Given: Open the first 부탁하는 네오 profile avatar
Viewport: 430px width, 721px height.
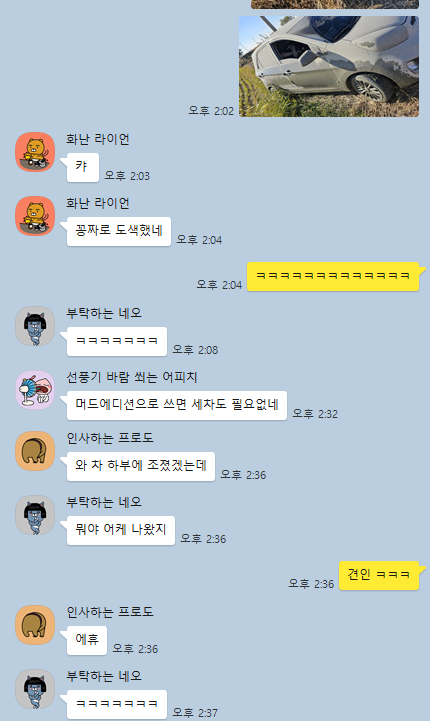Looking at the screenshot, I should pos(35,326).
